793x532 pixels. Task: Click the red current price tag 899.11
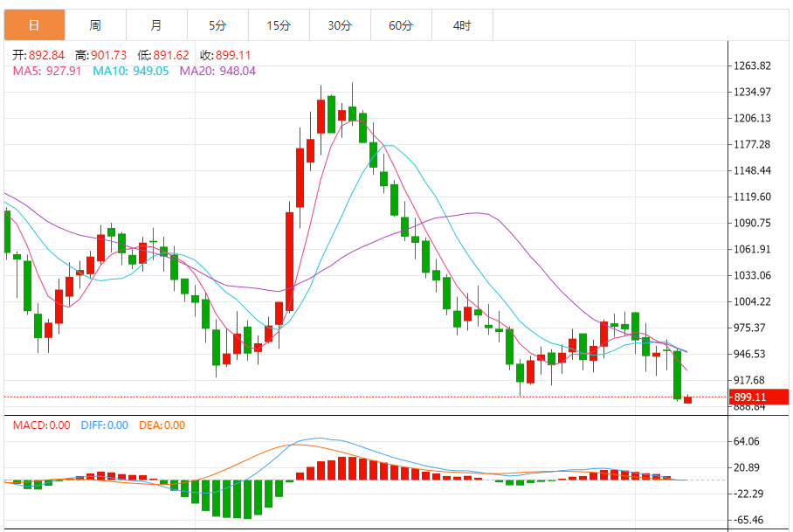[x=759, y=397]
